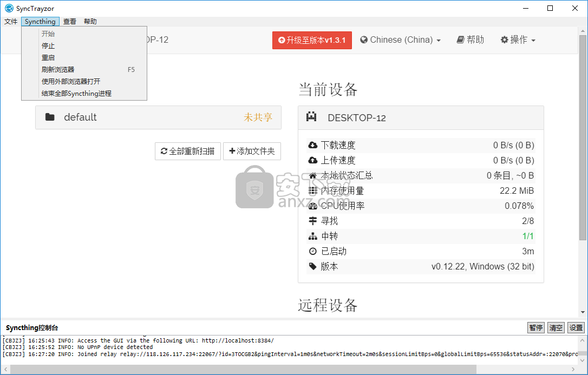588x375 pixels.
Task: Open the 操作 gear dropdown
Action: click(518, 40)
